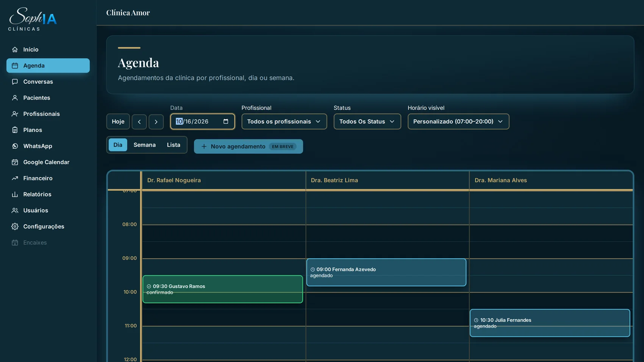Click the SophIA Clínicas logo

coord(33,19)
